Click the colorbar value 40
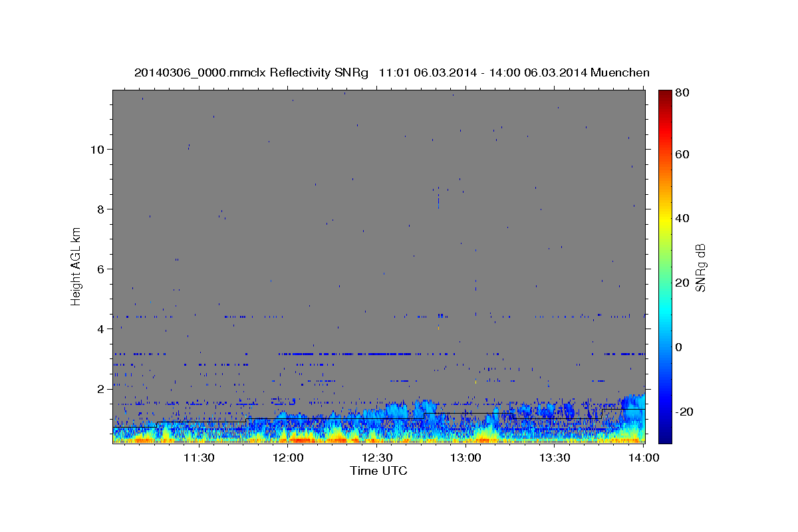The width and height of the screenshot is (798, 532). (683, 218)
